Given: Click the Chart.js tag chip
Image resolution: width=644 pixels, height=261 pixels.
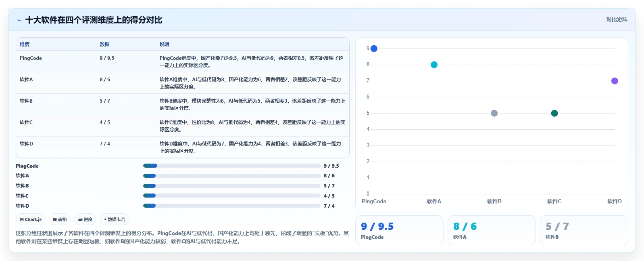Looking at the screenshot, I should (31, 219).
